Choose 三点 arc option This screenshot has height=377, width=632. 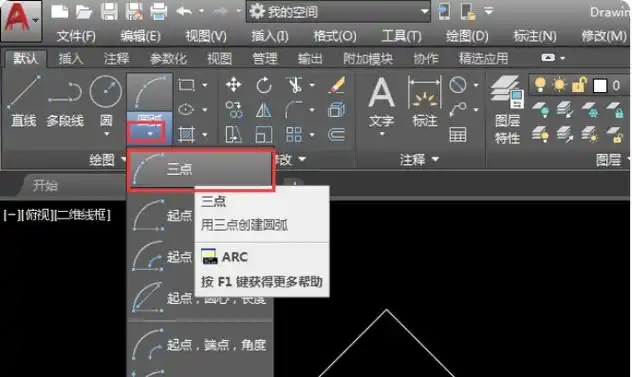pos(201,169)
